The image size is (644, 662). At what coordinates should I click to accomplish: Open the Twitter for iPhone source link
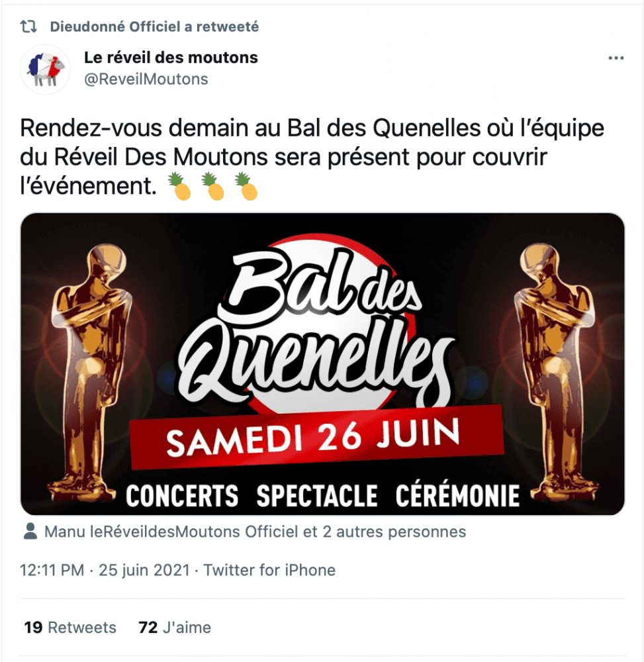269,570
